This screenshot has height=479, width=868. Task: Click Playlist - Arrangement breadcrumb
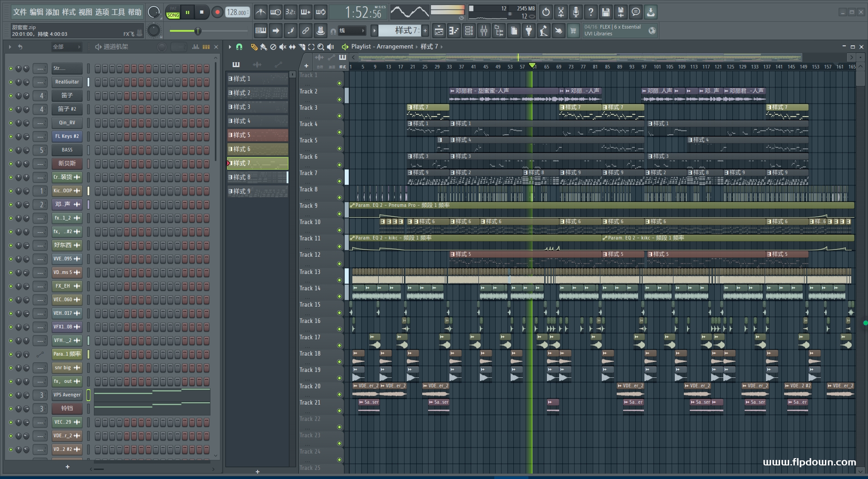coord(382,47)
